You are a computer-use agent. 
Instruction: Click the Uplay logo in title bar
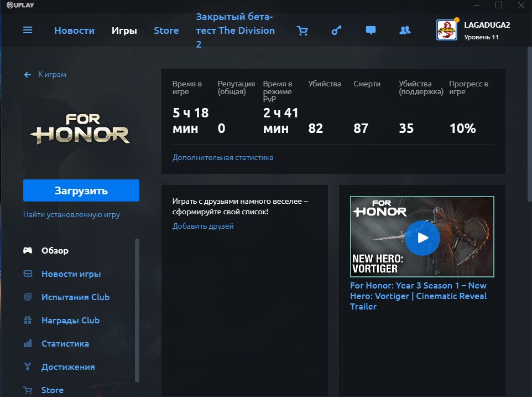(x=20, y=5)
